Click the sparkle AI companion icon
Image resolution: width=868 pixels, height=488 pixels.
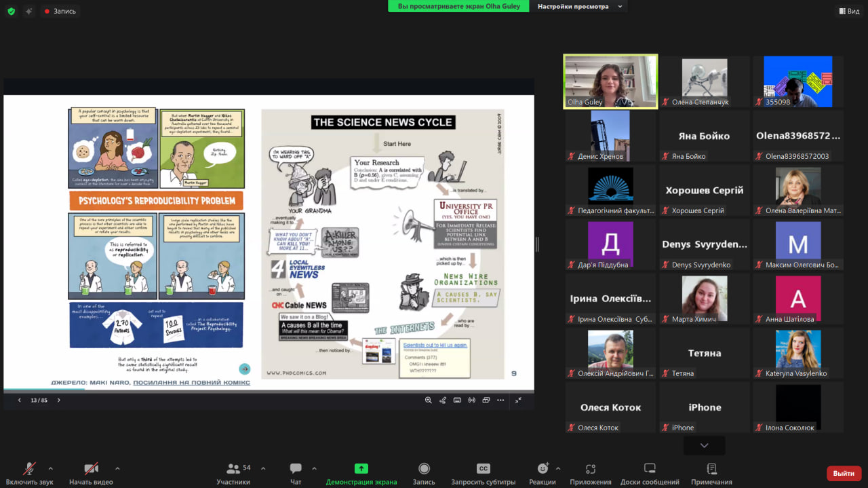click(28, 11)
